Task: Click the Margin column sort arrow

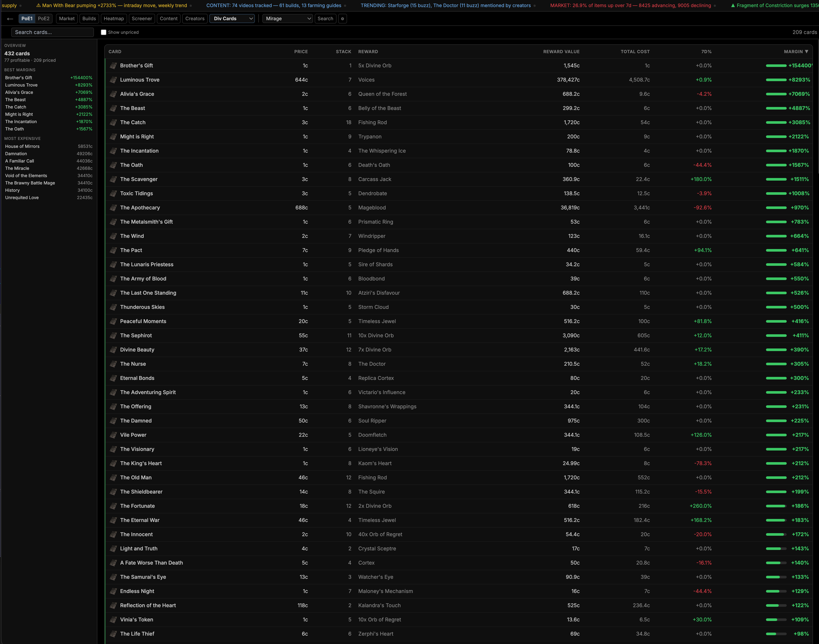Action: [x=807, y=52]
